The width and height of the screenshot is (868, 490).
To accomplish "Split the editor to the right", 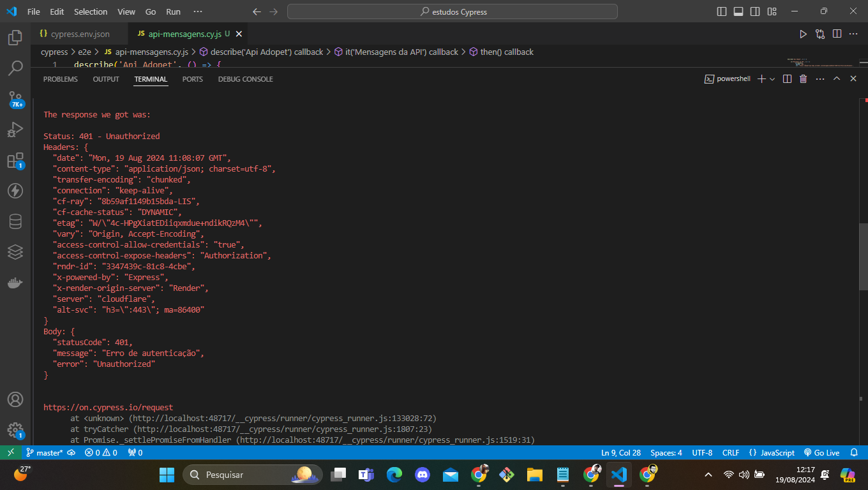I will [837, 34].
